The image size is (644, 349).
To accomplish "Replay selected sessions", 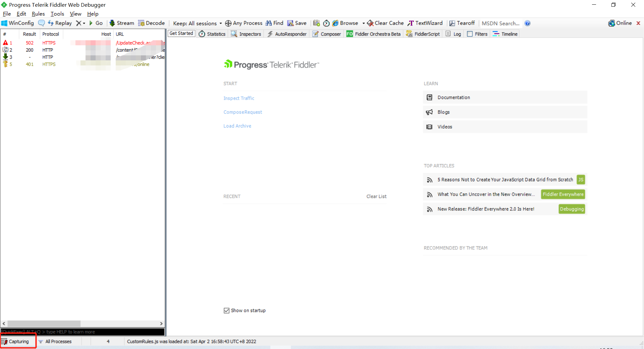I will (60, 23).
